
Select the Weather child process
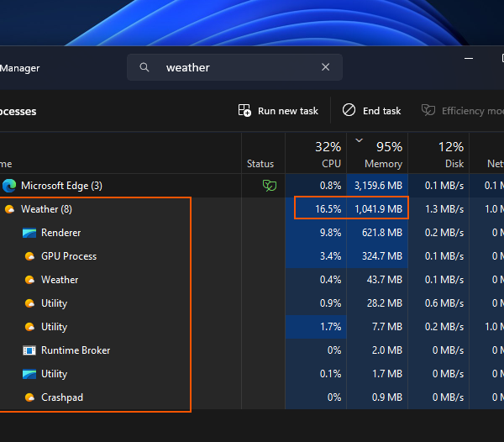[x=252, y=279]
